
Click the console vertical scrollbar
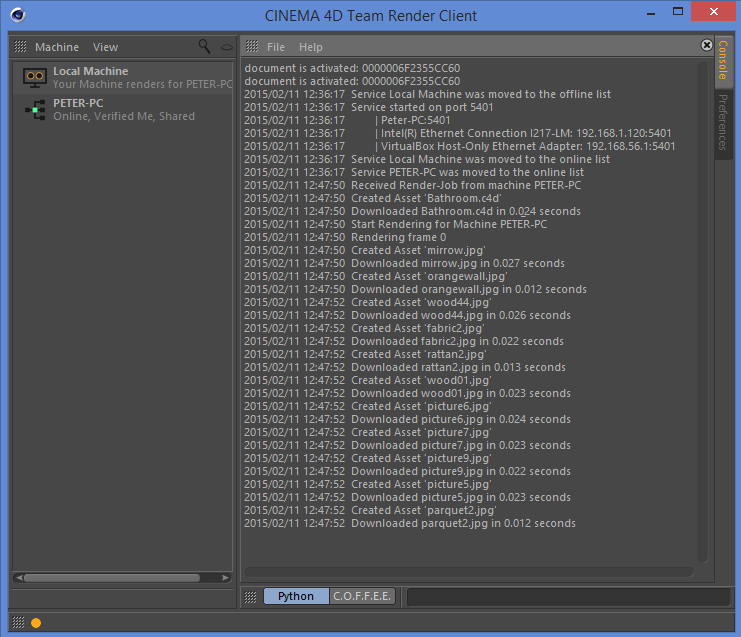tap(703, 312)
